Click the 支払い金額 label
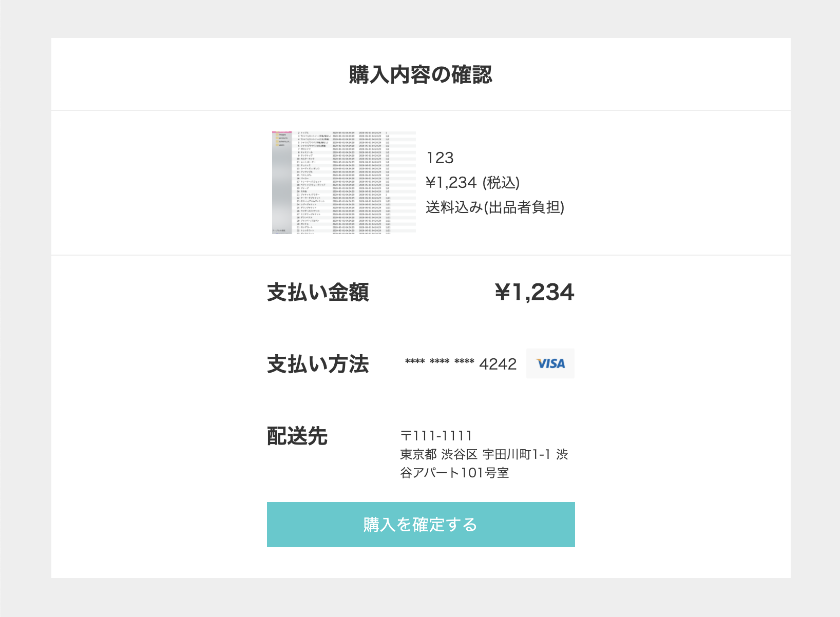Viewport: 840px width, 617px height. [318, 292]
